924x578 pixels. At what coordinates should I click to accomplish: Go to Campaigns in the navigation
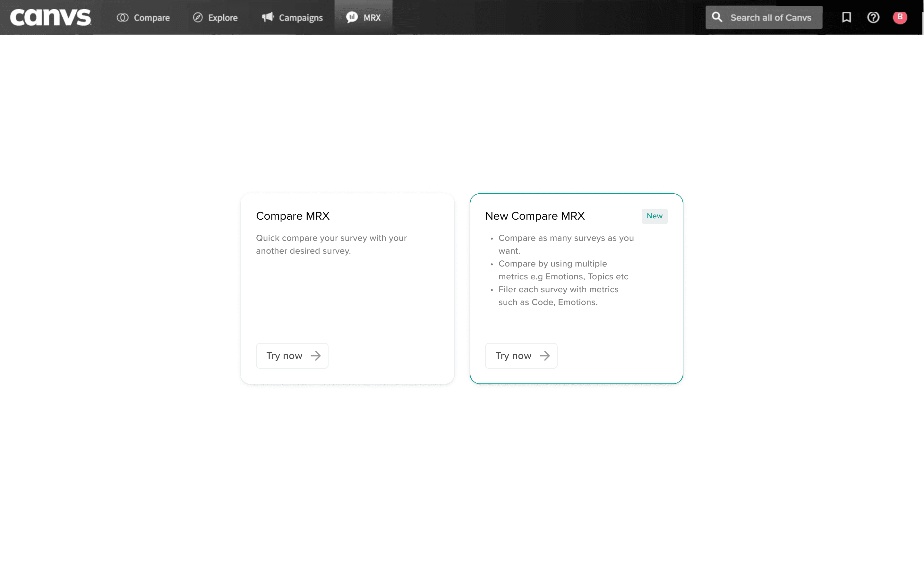(x=292, y=18)
